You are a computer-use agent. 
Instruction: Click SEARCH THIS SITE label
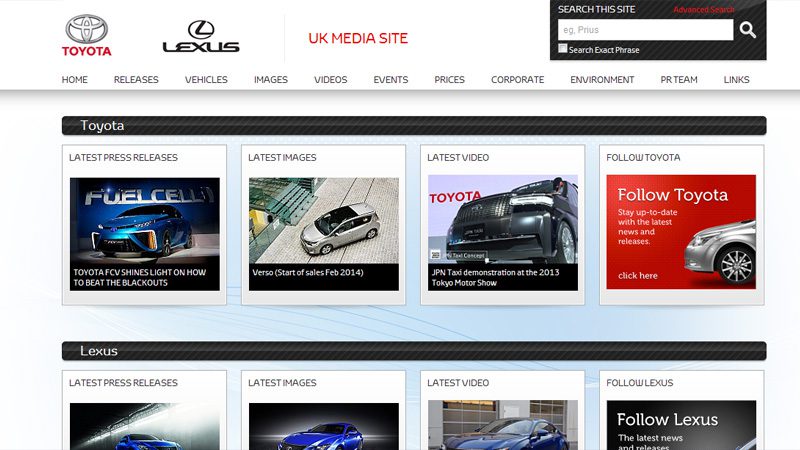tap(596, 9)
